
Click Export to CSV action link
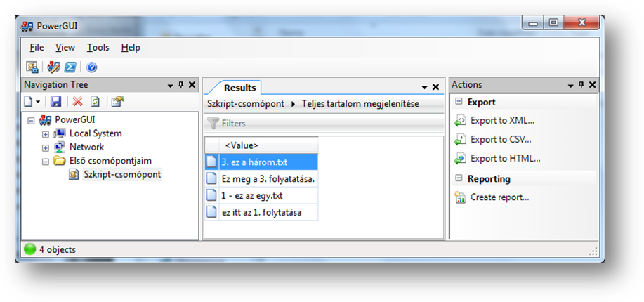pyautogui.click(x=500, y=139)
